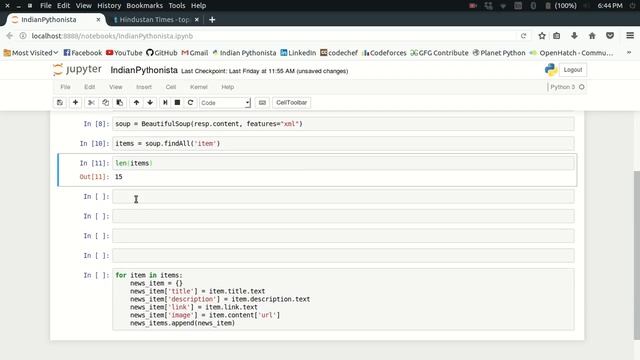Image resolution: width=640 pixels, height=360 pixels.
Task: Click the Jupyter logo
Action: coord(78,70)
